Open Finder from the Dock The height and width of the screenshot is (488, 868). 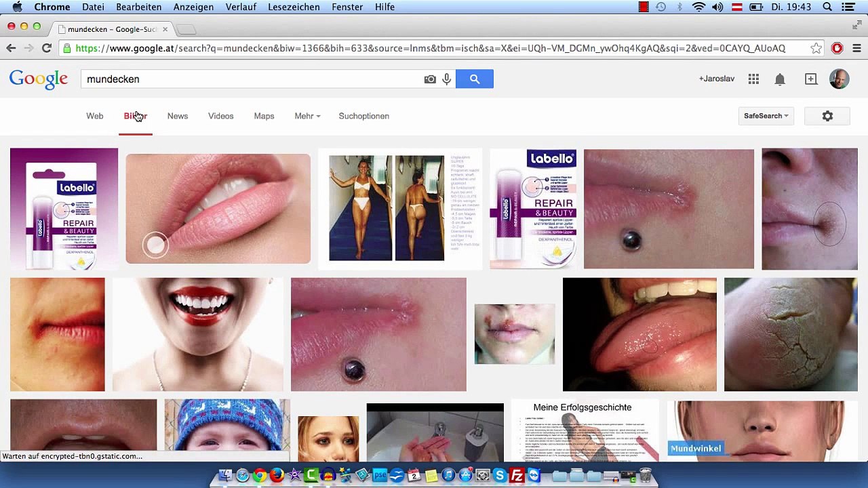[x=225, y=475]
